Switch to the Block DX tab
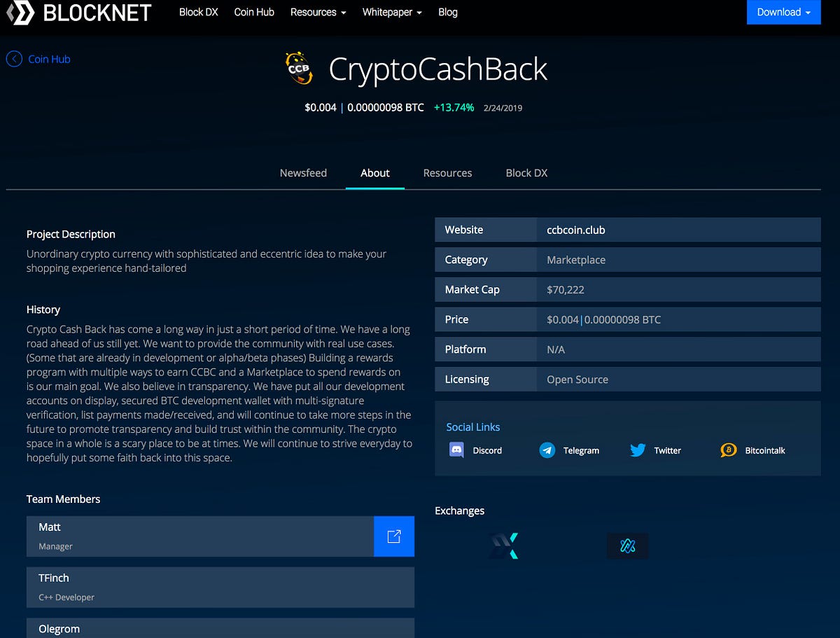 pyautogui.click(x=526, y=173)
